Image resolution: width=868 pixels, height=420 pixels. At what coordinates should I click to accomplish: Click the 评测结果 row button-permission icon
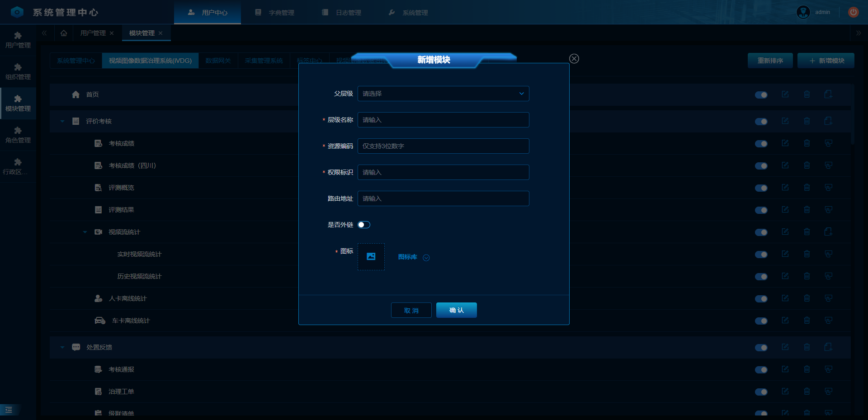[828, 210]
